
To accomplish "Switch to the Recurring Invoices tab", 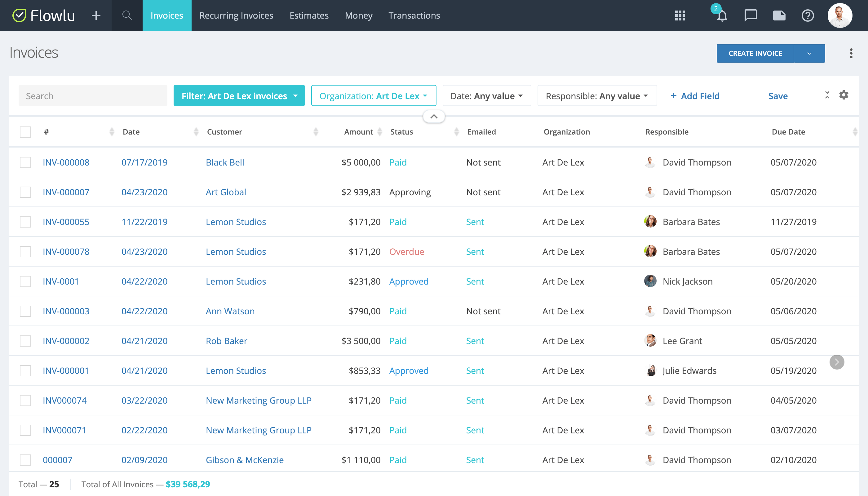I will pos(237,15).
